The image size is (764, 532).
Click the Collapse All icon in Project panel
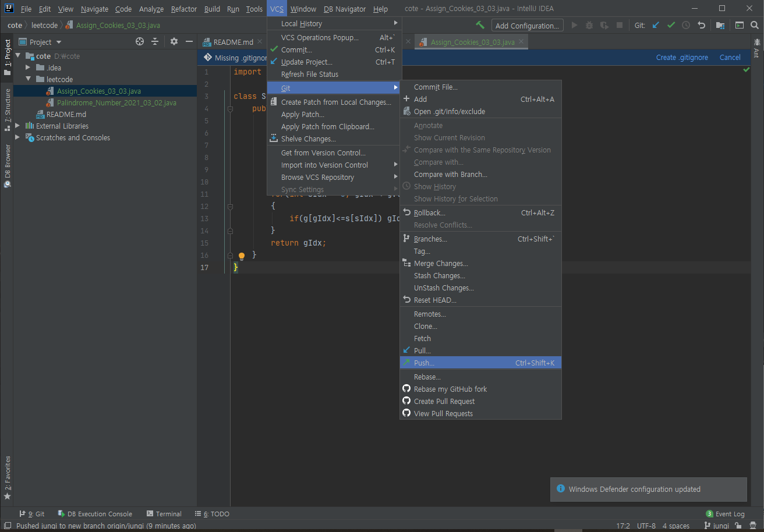155,41
